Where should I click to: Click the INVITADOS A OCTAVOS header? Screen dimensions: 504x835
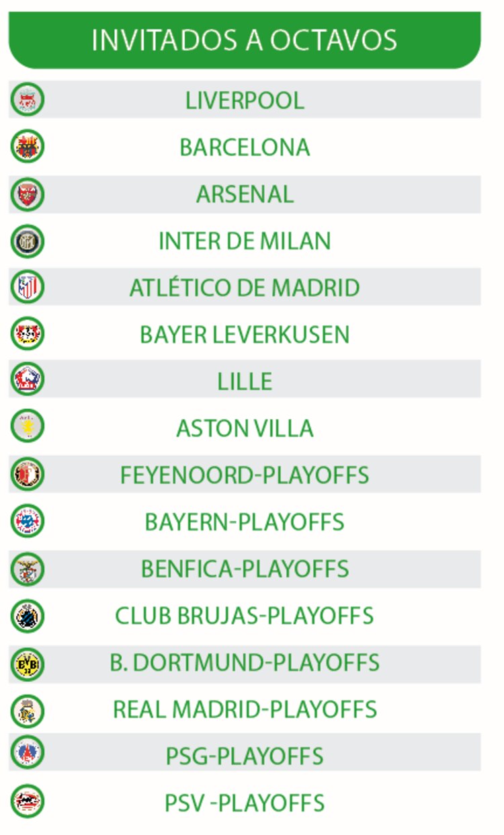pyautogui.click(x=245, y=40)
